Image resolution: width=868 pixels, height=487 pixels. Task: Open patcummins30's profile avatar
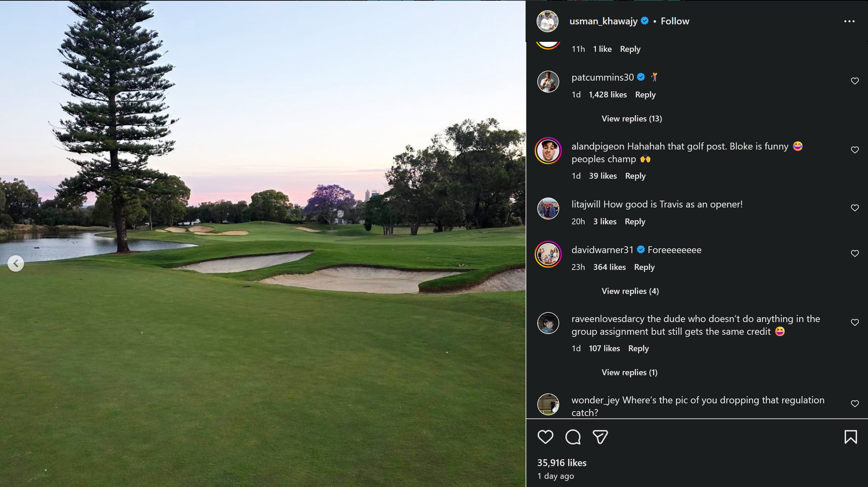(x=548, y=82)
